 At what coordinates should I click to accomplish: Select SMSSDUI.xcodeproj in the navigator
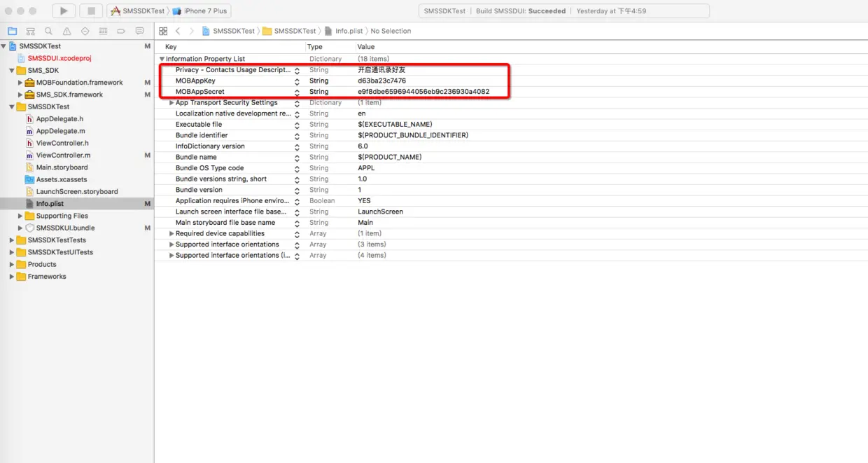coord(59,58)
